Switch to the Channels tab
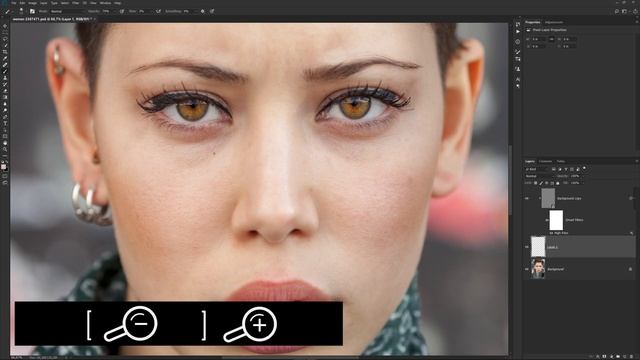Image resolution: width=640 pixels, height=360 pixels. (x=545, y=161)
